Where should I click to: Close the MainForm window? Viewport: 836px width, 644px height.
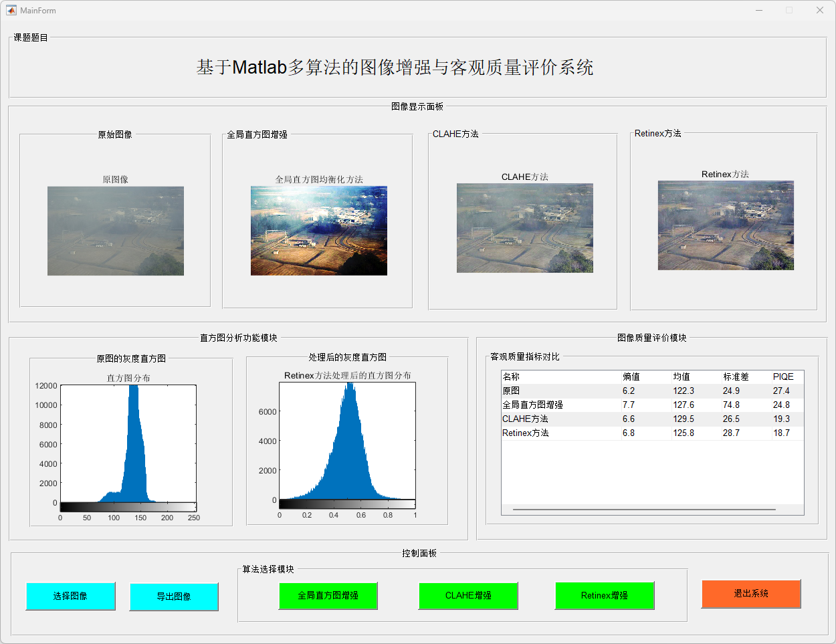(819, 10)
